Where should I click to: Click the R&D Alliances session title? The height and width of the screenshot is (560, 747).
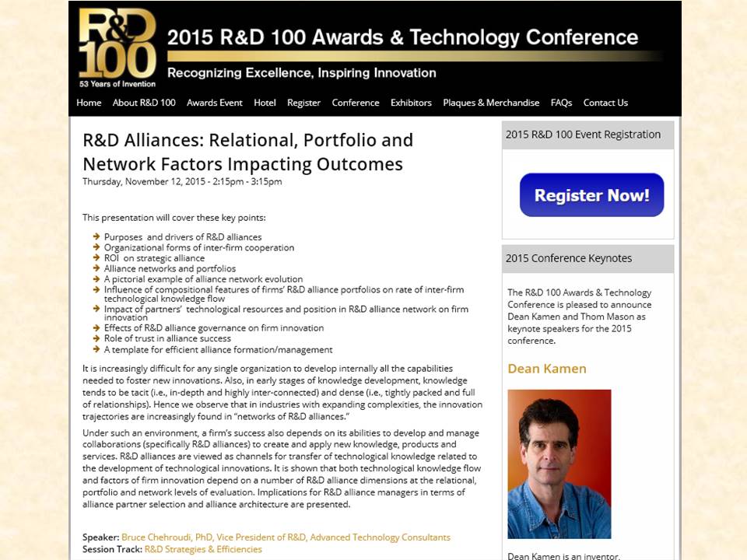247,152
